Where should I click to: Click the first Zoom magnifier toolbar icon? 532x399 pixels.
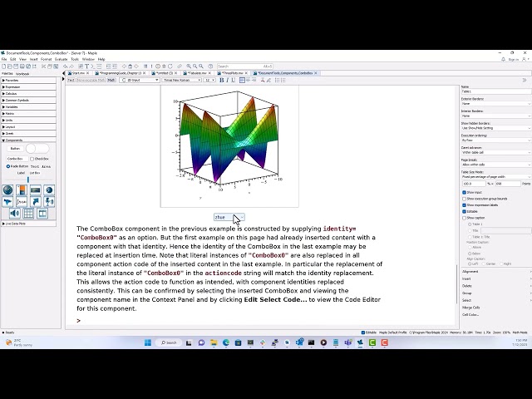click(x=189, y=66)
